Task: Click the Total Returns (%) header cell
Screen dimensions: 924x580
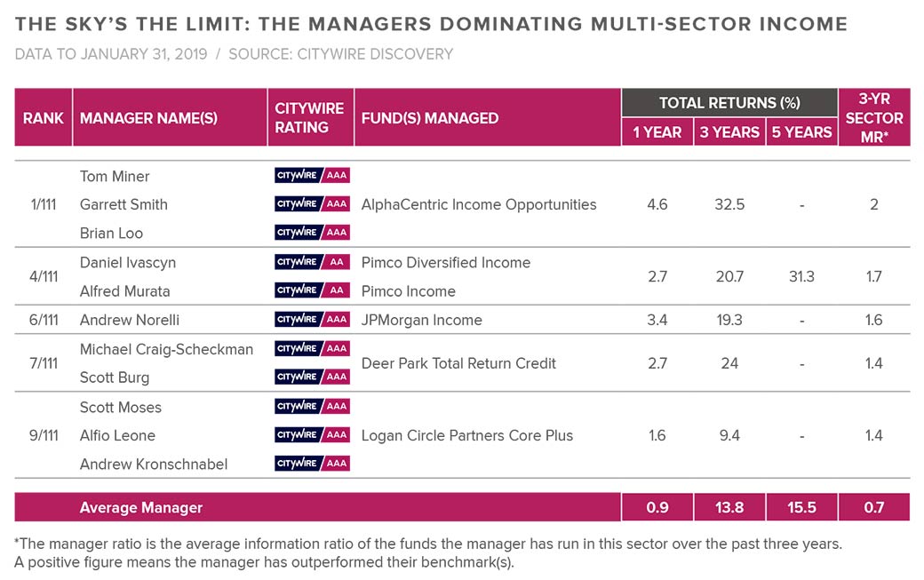Action: pyautogui.click(x=729, y=103)
